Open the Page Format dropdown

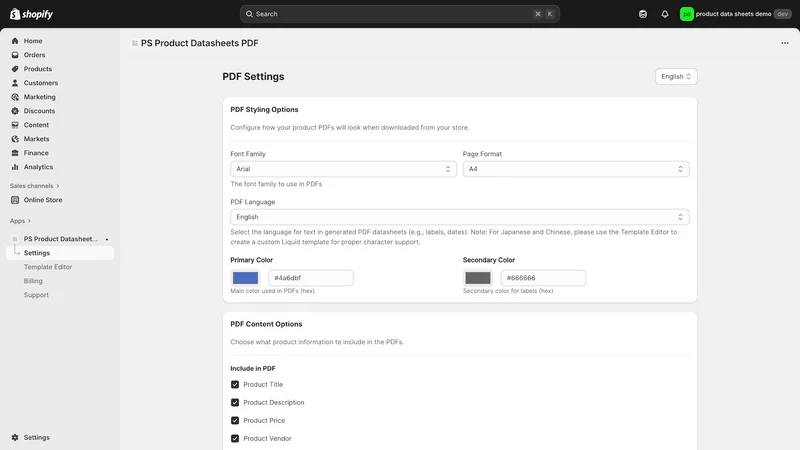[x=576, y=169]
